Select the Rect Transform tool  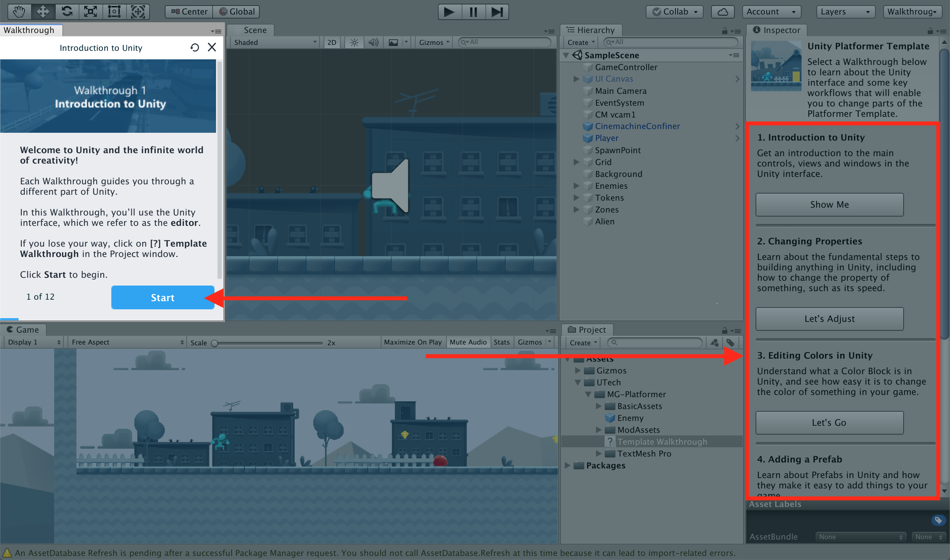coord(114,12)
